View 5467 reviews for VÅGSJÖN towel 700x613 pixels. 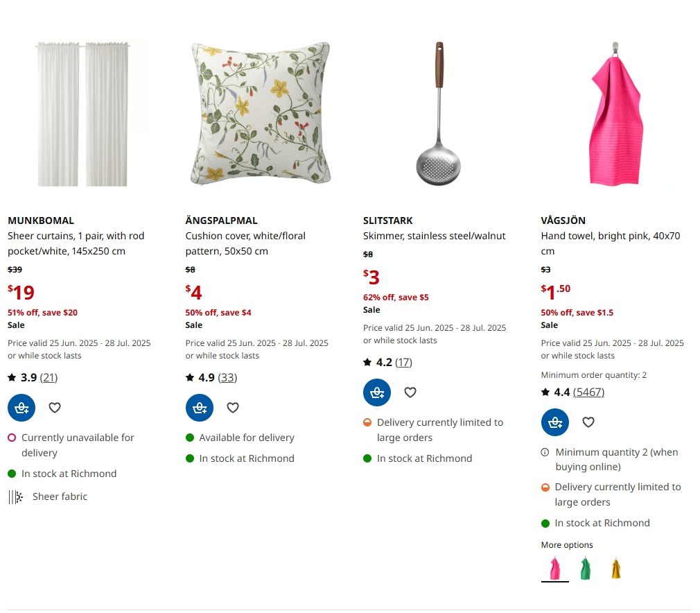(588, 392)
